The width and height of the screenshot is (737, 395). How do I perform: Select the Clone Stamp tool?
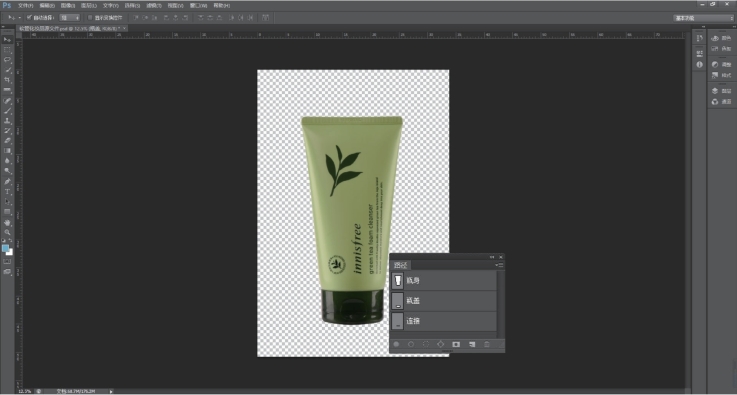[7, 121]
